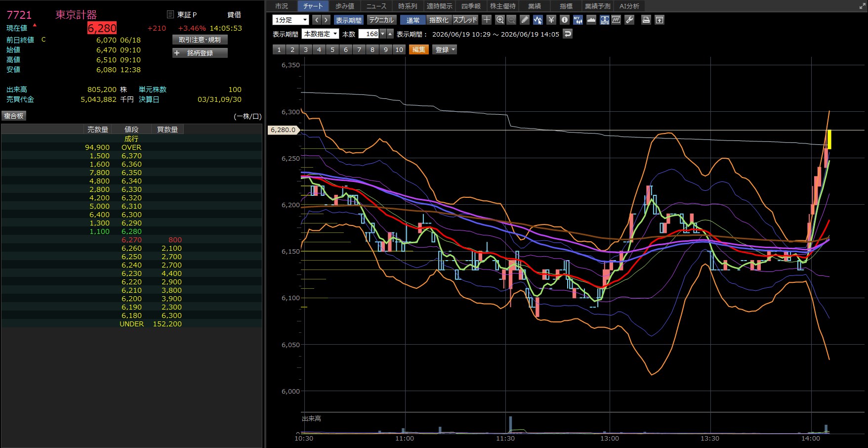Select the pencil drawing tool icon

coord(525,20)
